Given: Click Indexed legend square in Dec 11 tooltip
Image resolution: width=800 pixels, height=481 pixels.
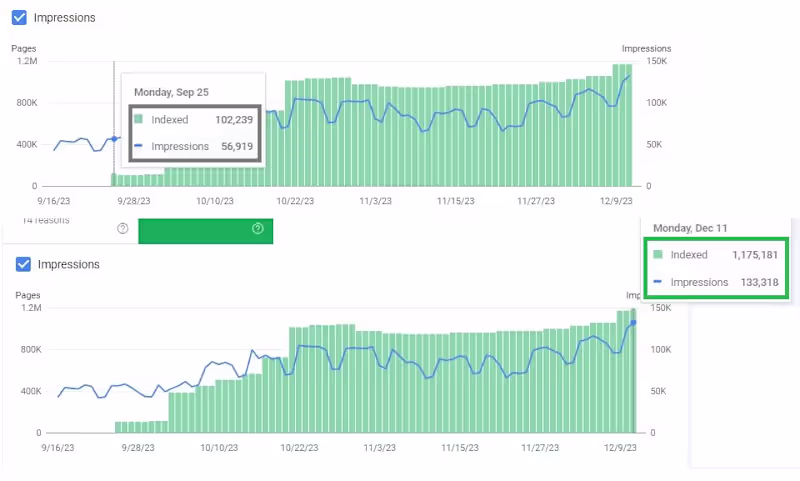Looking at the screenshot, I should [x=658, y=255].
